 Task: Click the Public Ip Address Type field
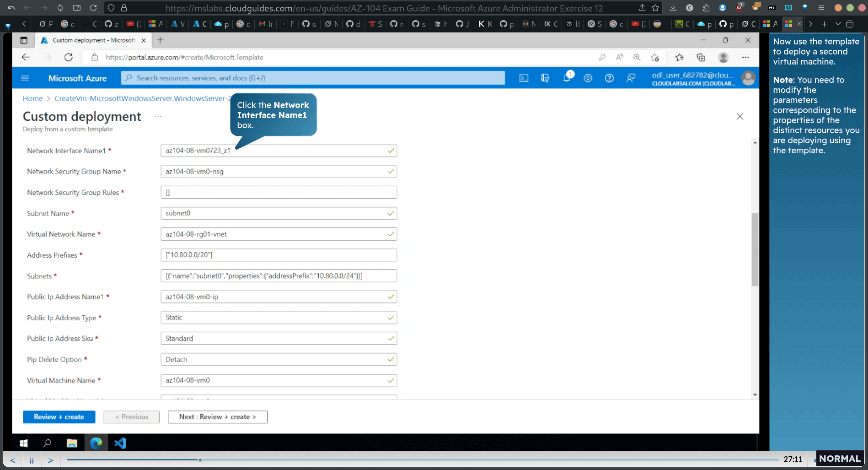point(279,318)
